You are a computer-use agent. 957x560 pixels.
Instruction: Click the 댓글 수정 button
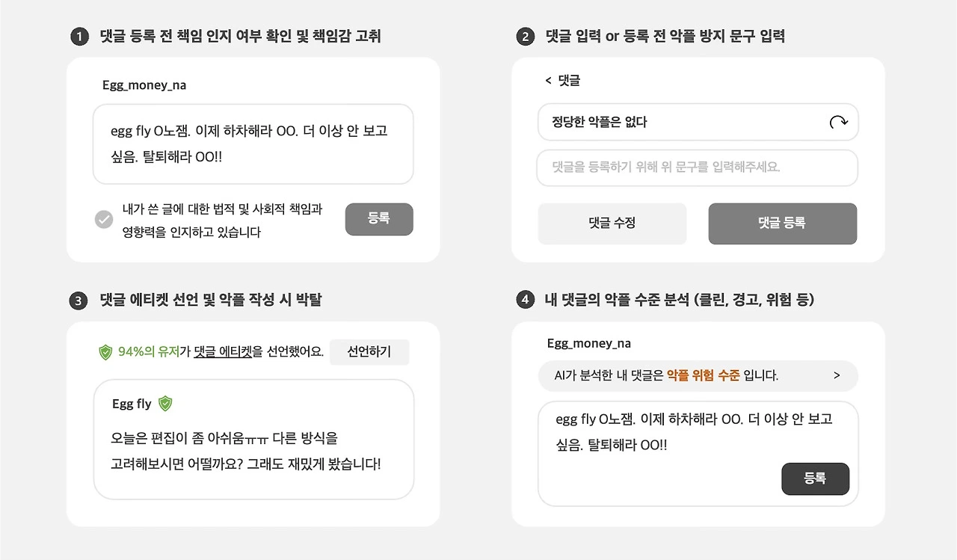click(x=612, y=224)
